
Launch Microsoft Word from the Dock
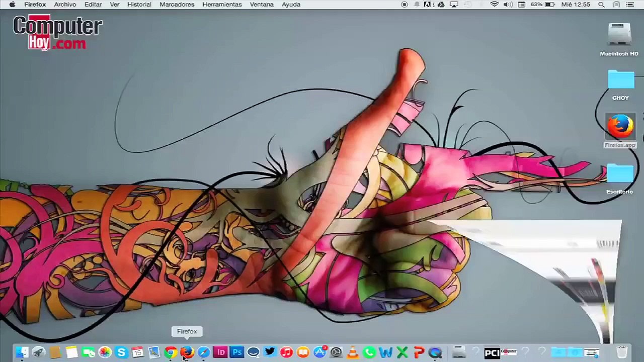coord(386,352)
